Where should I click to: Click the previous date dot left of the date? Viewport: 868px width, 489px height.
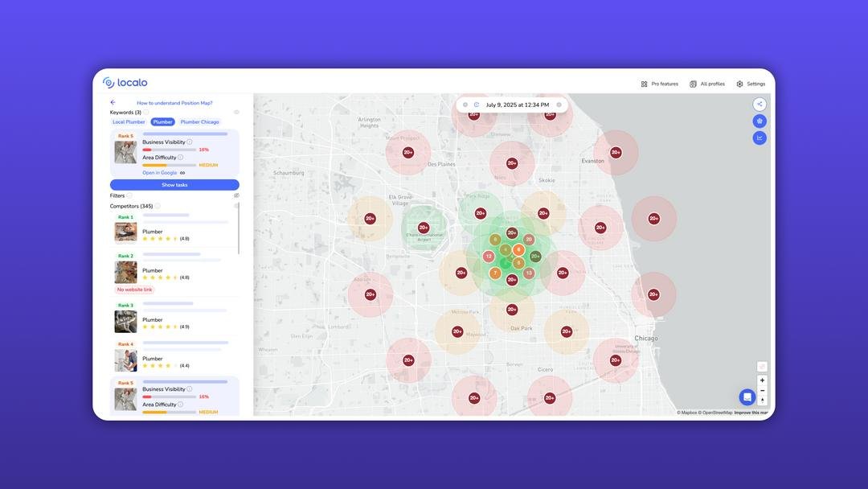click(x=465, y=105)
